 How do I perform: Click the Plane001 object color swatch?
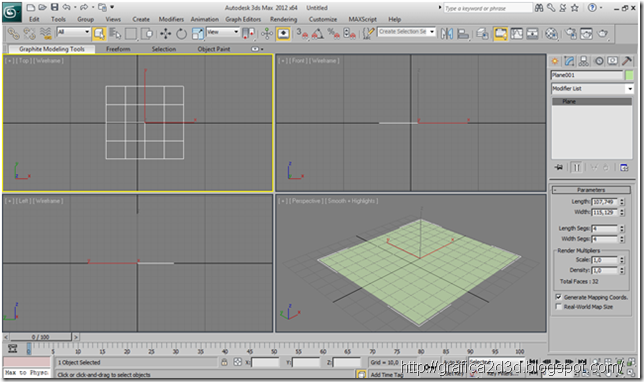629,75
